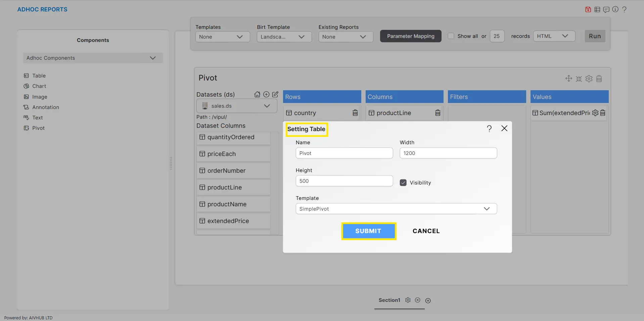Select the Section1 tab
The height and width of the screenshot is (321, 644).
pyautogui.click(x=389, y=300)
